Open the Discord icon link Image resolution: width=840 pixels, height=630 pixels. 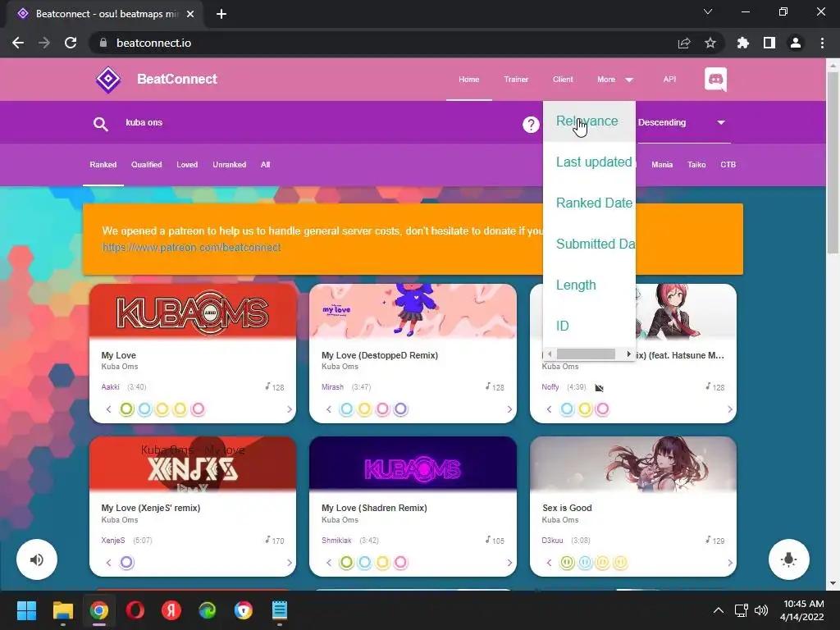pos(715,80)
